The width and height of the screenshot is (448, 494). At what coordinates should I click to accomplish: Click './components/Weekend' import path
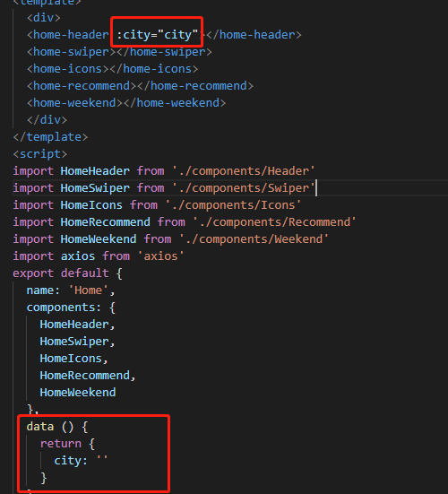pos(254,238)
